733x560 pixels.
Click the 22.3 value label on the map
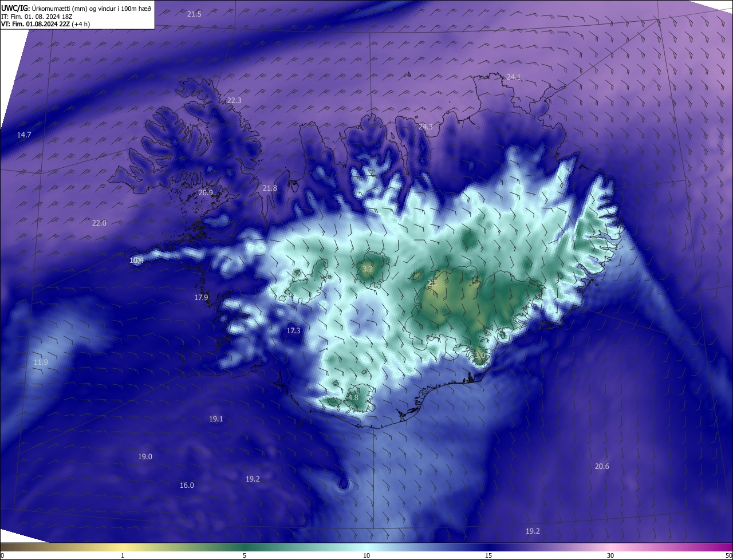[x=234, y=100]
